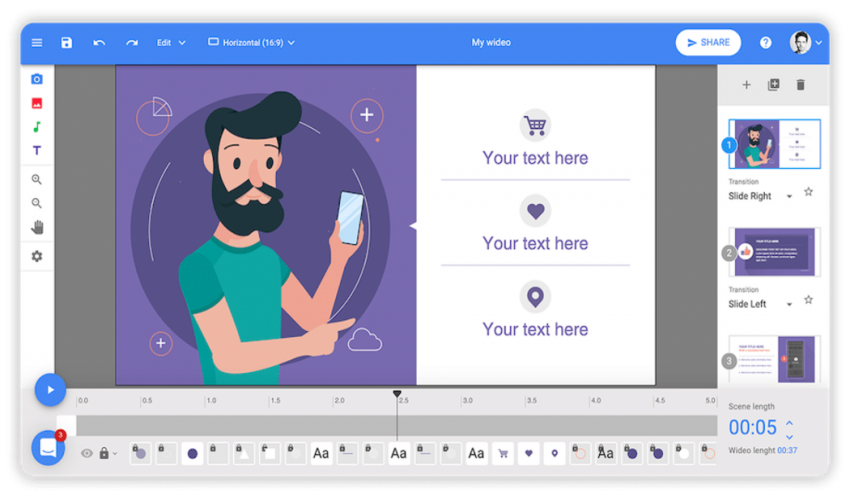The width and height of the screenshot is (850, 500).
Task: Select scene 1 thumbnail
Action: [774, 144]
